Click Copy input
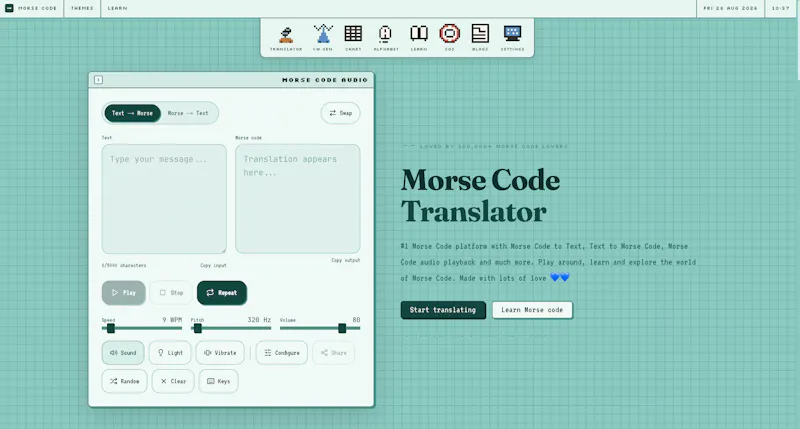Image resolution: width=800 pixels, height=429 pixels. (213, 265)
